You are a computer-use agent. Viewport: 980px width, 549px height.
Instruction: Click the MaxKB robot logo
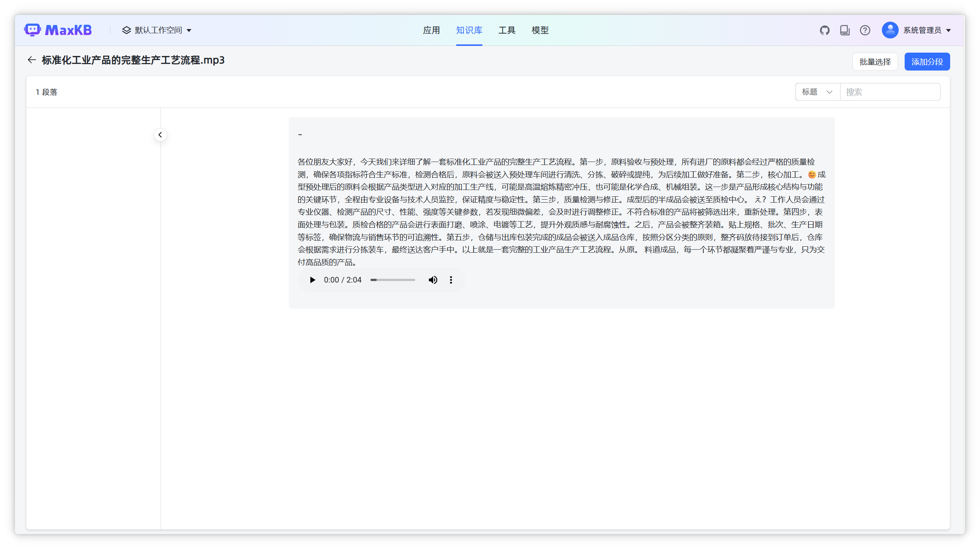tap(33, 30)
